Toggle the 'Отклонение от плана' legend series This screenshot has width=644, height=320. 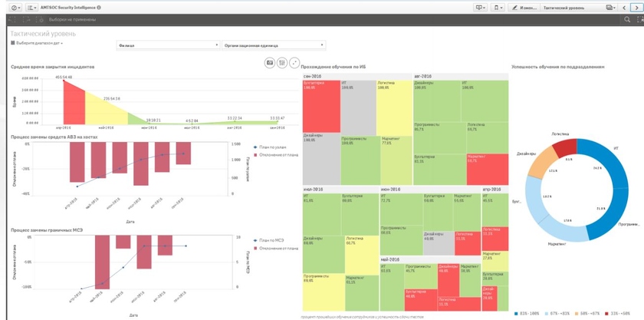[x=274, y=154]
